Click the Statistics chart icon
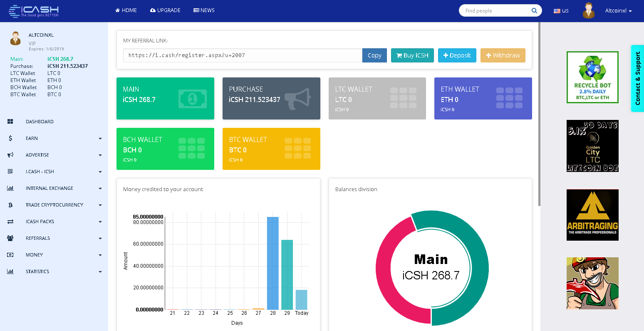The width and height of the screenshot is (644, 331). (10, 271)
